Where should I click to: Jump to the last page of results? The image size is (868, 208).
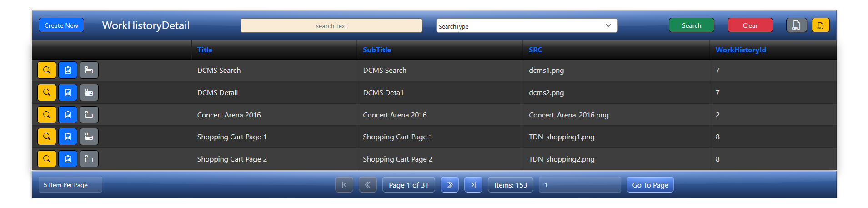[x=473, y=185]
